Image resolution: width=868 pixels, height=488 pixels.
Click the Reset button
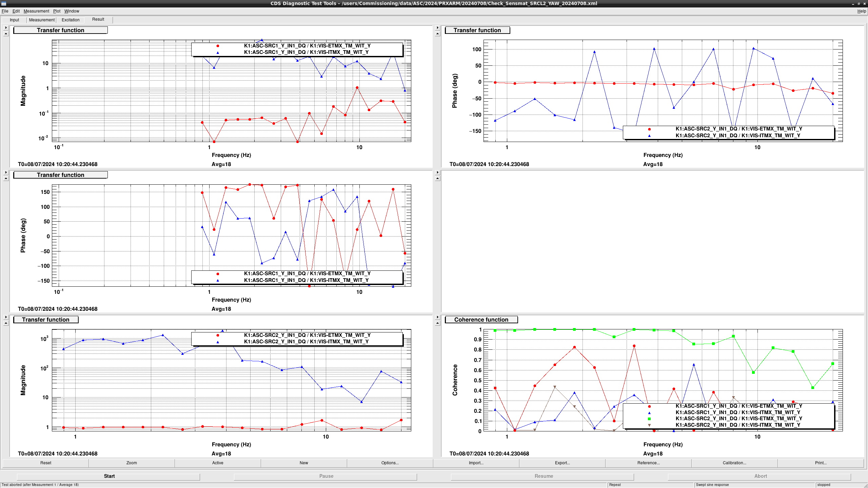pos(46,463)
